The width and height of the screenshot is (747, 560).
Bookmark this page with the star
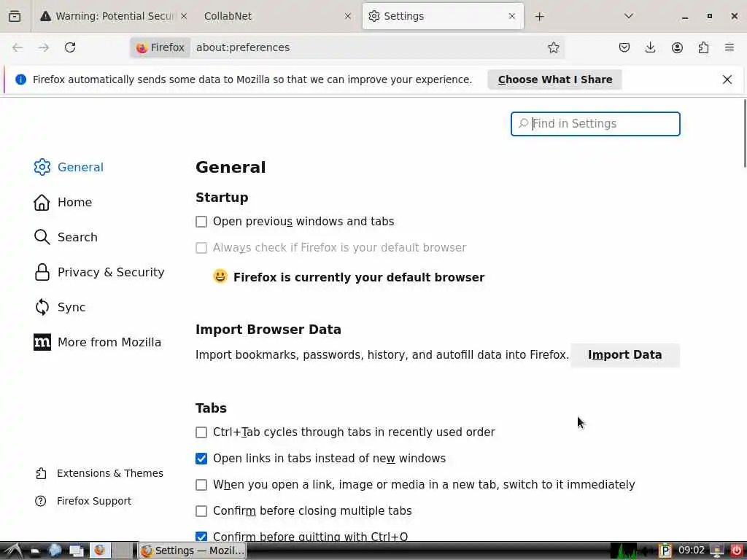[x=553, y=47]
